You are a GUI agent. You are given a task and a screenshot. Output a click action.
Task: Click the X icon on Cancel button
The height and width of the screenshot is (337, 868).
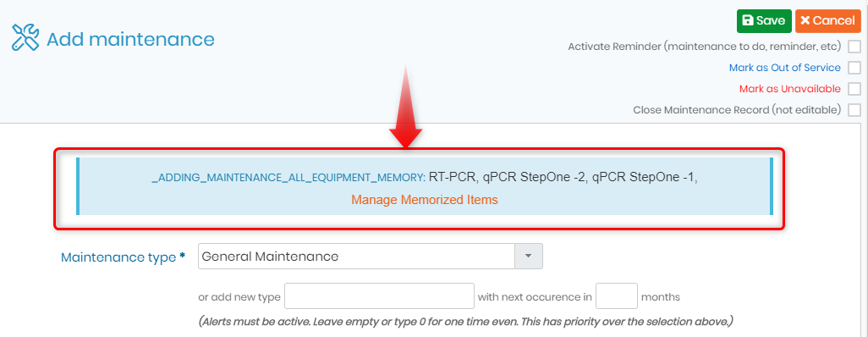pos(805,20)
